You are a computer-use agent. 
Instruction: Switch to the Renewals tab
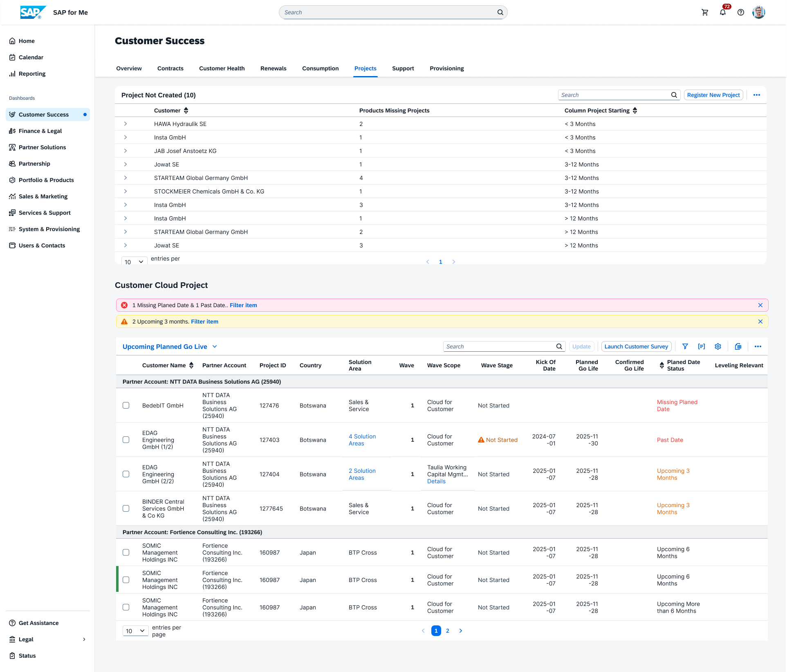tap(274, 68)
